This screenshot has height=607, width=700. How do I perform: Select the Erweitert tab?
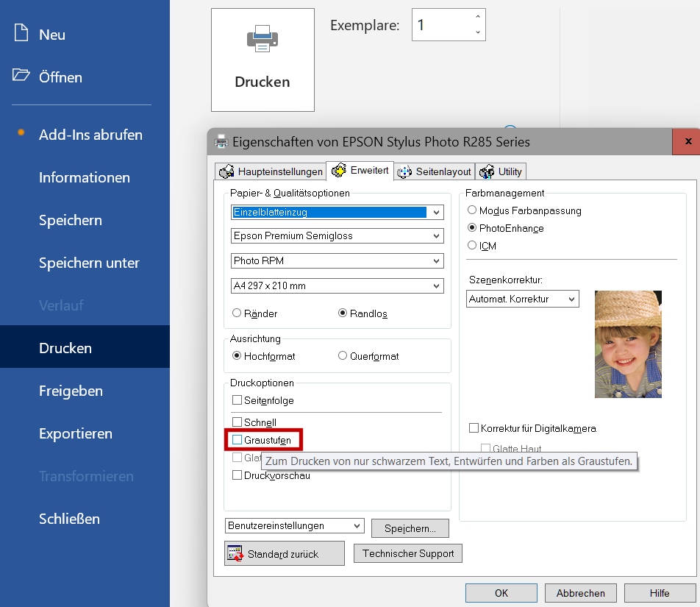point(360,170)
